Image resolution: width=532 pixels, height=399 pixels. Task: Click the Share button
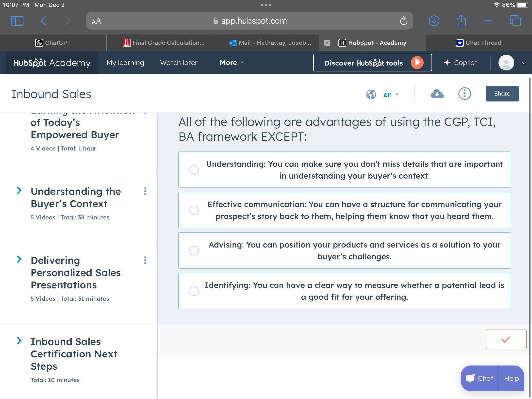(x=502, y=94)
